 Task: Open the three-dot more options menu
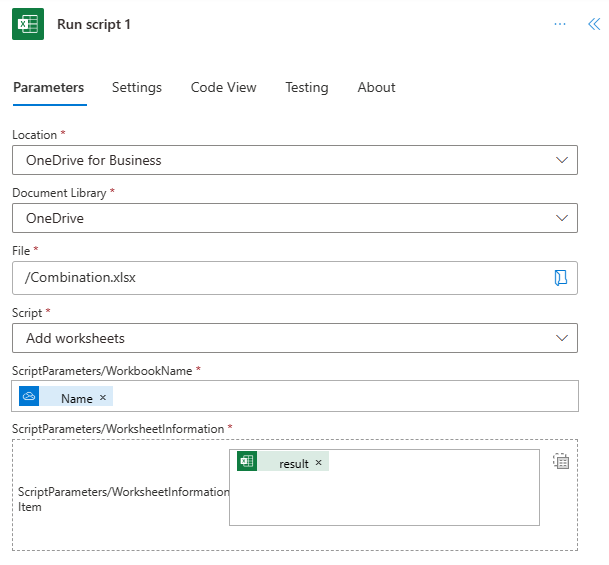click(560, 24)
